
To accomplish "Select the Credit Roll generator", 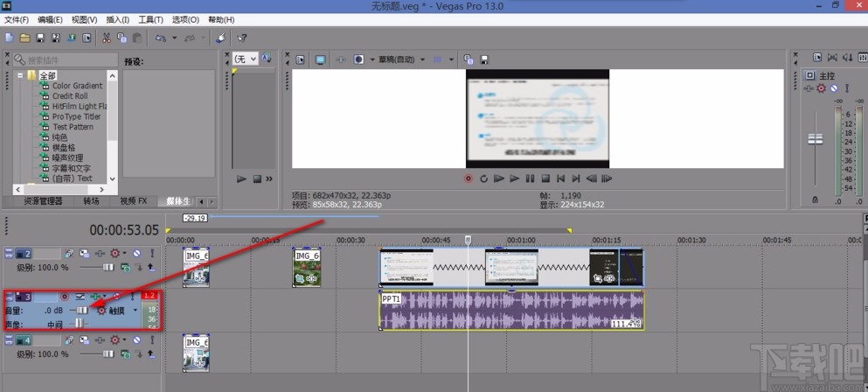I will (75, 96).
